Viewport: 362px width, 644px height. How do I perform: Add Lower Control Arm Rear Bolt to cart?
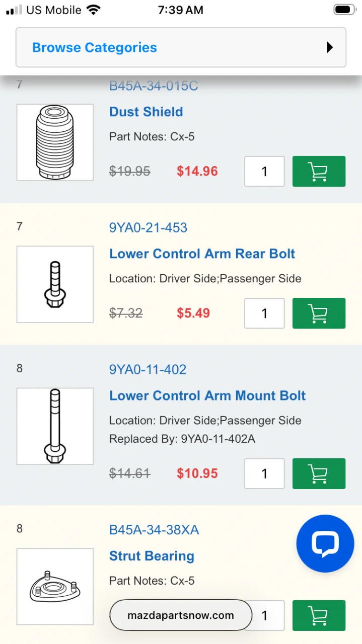coord(319,313)
